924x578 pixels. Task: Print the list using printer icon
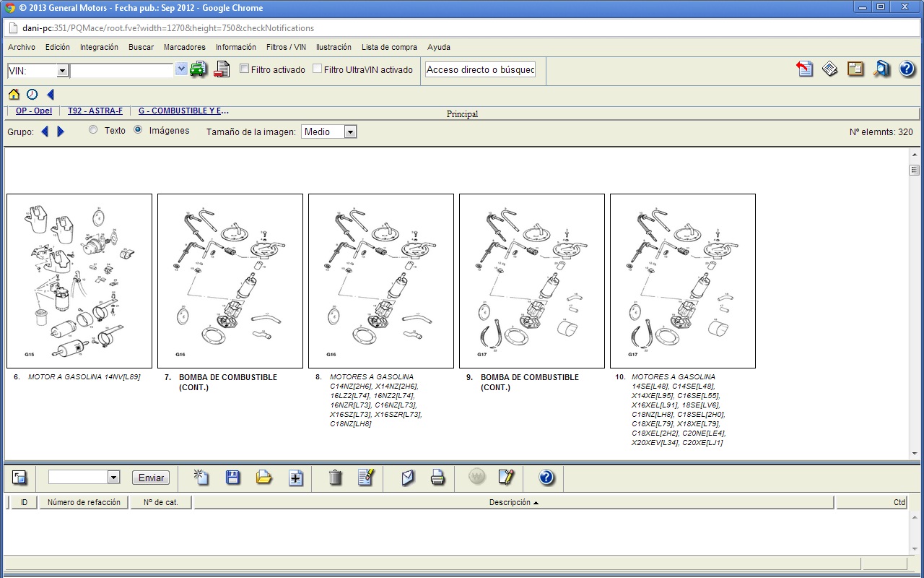(437, 478)
